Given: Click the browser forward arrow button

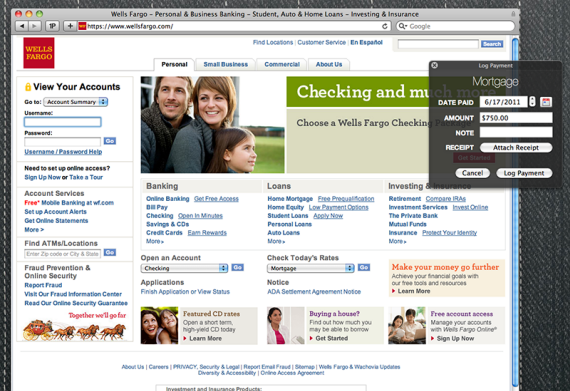Looking at the screenshot, I should tap(35, 26).
